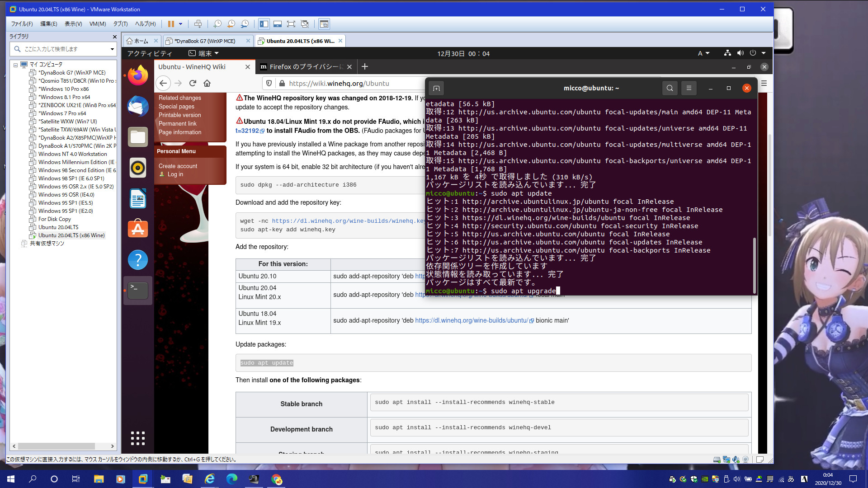Open the 編集(E) menu
This screenshot has width=868, height=488.
pos(48,24)
